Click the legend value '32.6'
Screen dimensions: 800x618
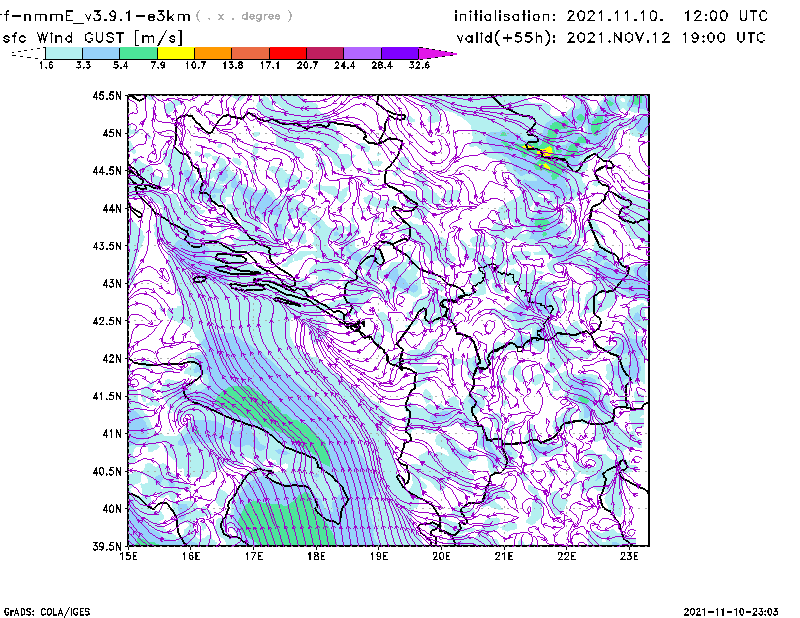(x=419, y=65)
